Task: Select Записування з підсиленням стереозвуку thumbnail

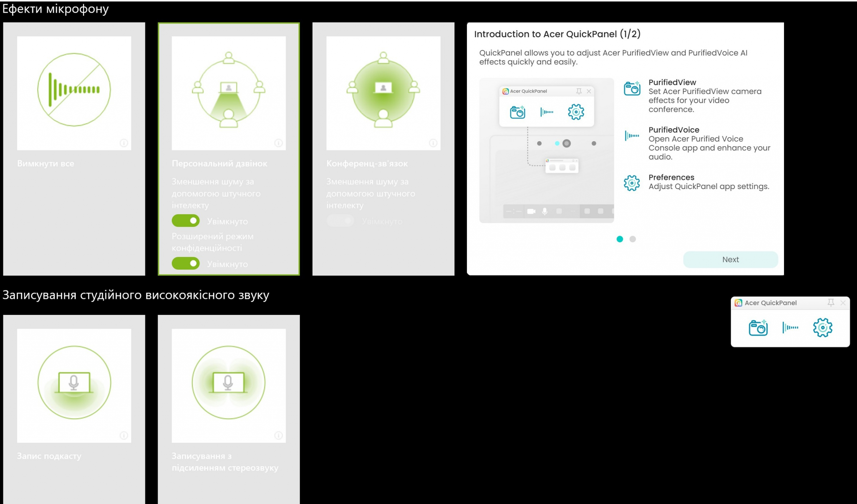Action: pyautogui.click(x=229, y=385)
